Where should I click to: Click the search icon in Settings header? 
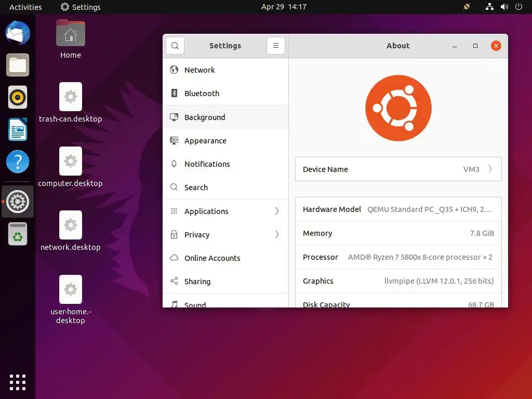pos(175,46)
